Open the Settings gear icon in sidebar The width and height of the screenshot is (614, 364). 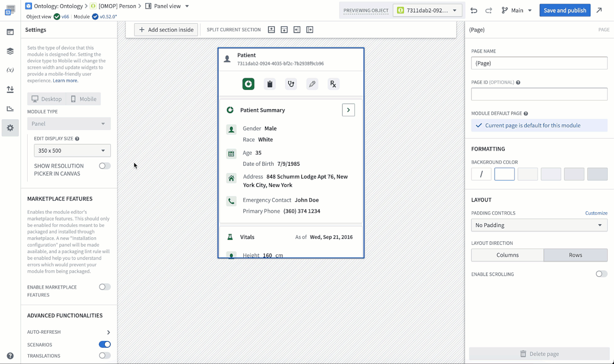(10, 128)
